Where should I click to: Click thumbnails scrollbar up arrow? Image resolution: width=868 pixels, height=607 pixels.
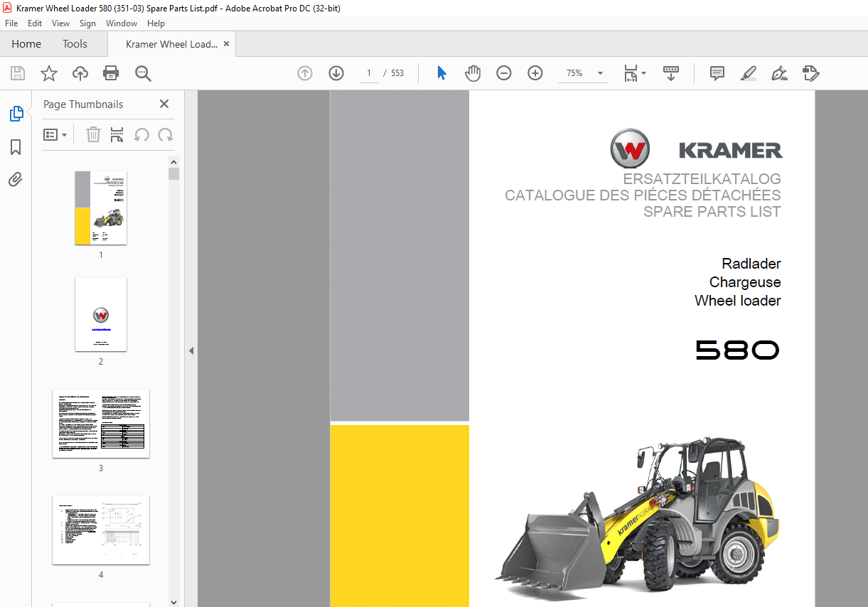[x=174, y=161]
